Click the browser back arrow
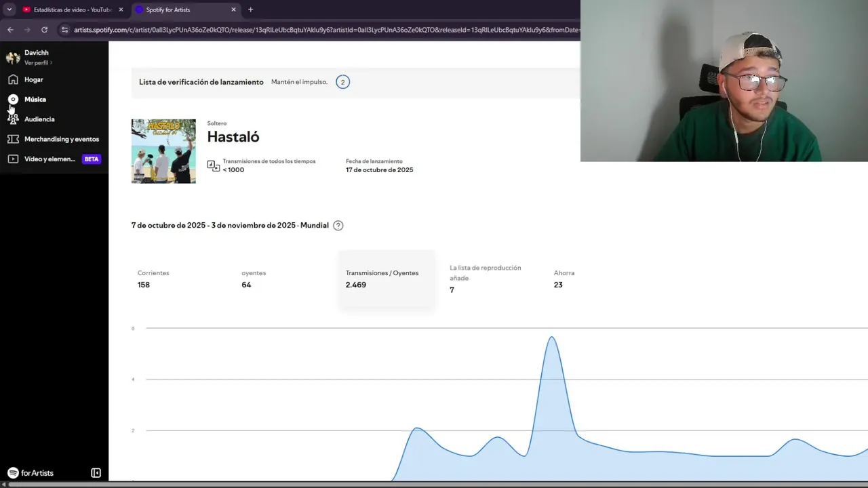868x488 pixels. [x=10, y=30]
